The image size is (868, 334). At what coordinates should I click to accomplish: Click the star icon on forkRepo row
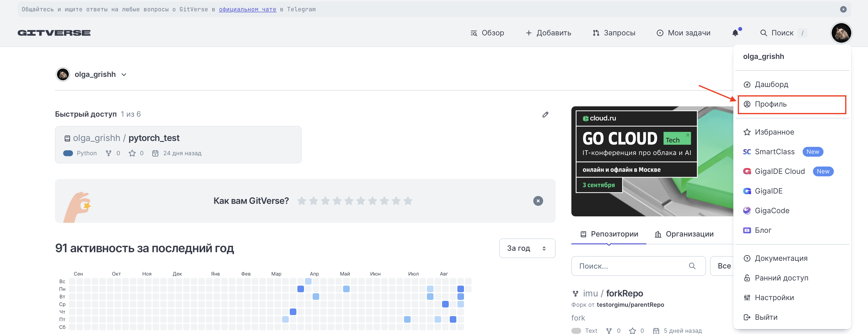tap(632, 331)
